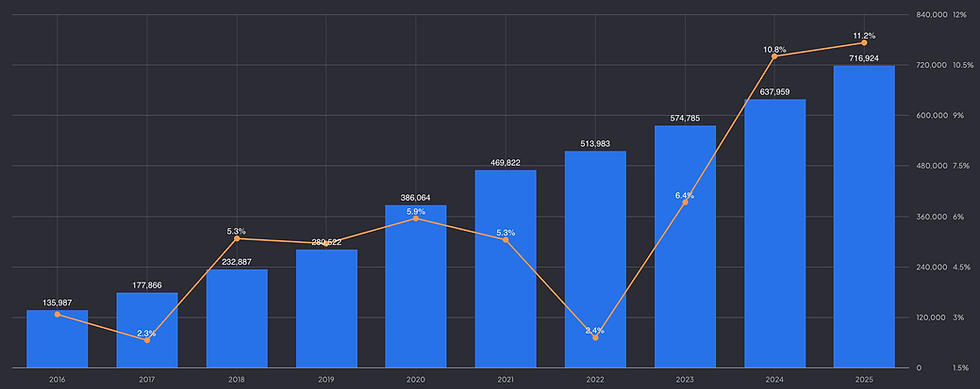Click the 177,866 data label
This screenshot has width=980, height=389.
(147, 285)
